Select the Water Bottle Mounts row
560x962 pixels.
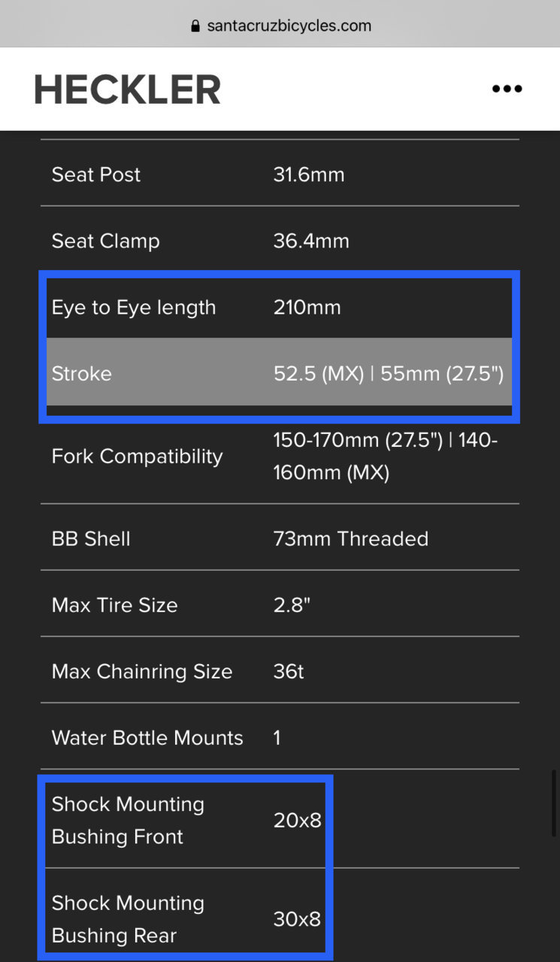[280, 737]
